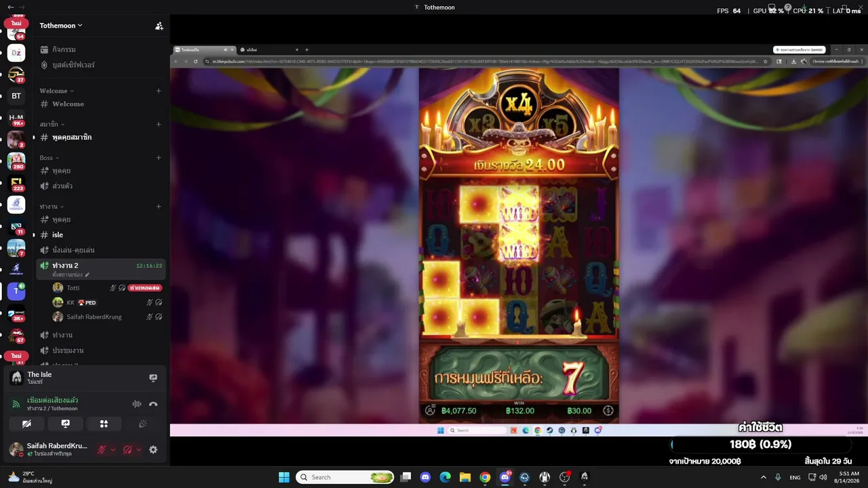Screen dimensions: 868x488
Task: Add a channel to the Welcome category
Action: point(159,91)
